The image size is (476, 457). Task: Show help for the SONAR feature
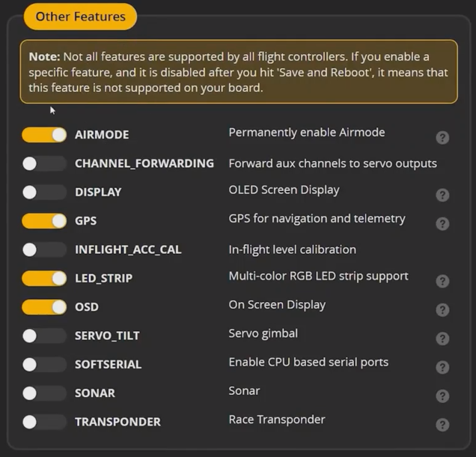[442, 396]
